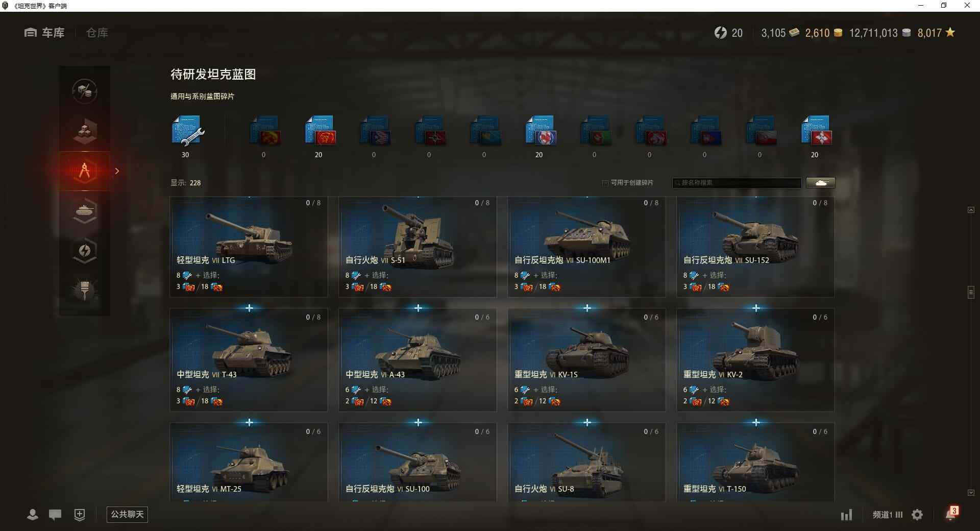The height and width of the screenshot is (531, 980).
Task: Click the name search input field
Action: (737, 183)
